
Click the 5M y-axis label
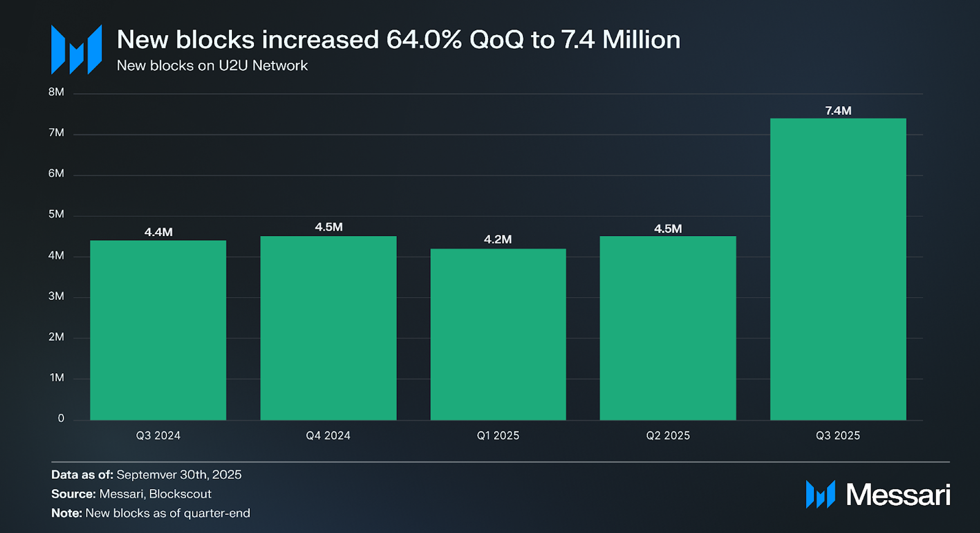56,214
